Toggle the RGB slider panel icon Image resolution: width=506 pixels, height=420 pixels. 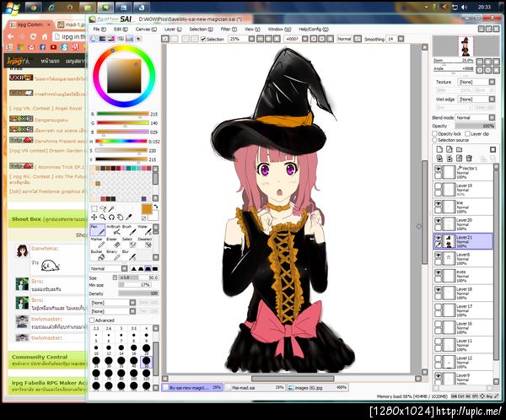click(102, 39)
